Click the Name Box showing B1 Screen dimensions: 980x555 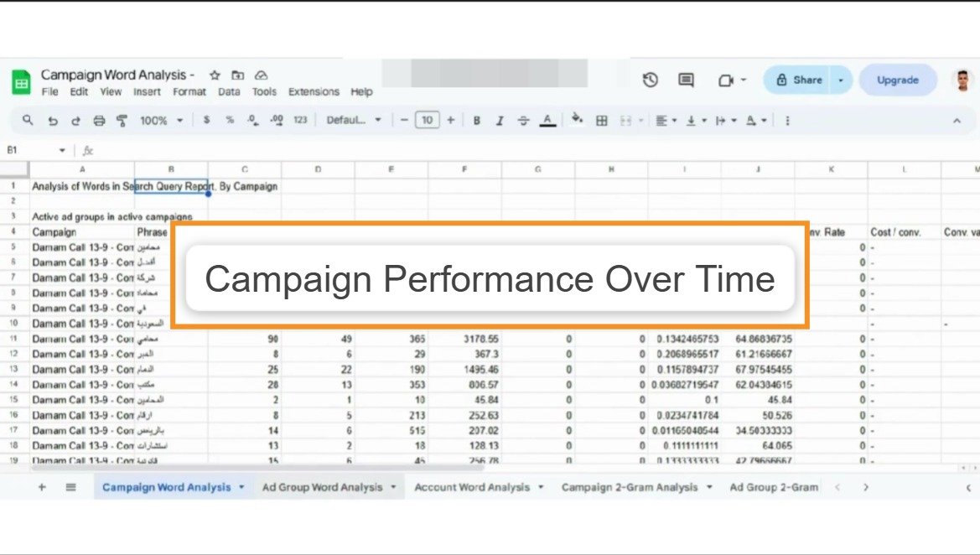[34, 149]
